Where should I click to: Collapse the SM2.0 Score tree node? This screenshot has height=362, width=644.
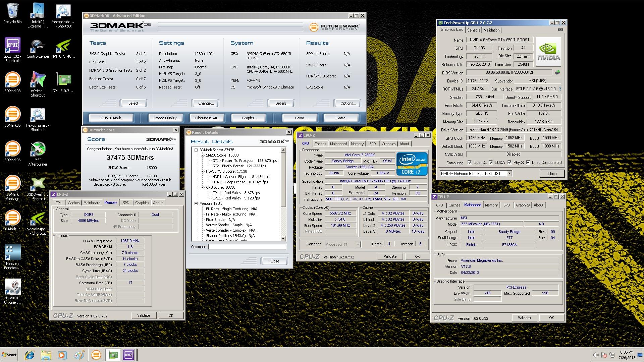click(203, 156)
